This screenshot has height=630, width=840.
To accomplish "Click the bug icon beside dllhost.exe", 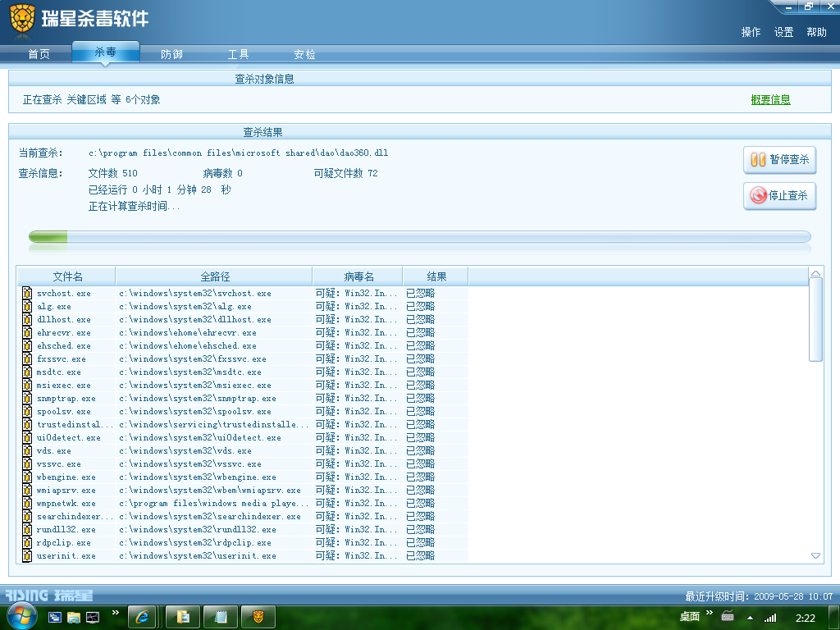I will coord(27,319).
